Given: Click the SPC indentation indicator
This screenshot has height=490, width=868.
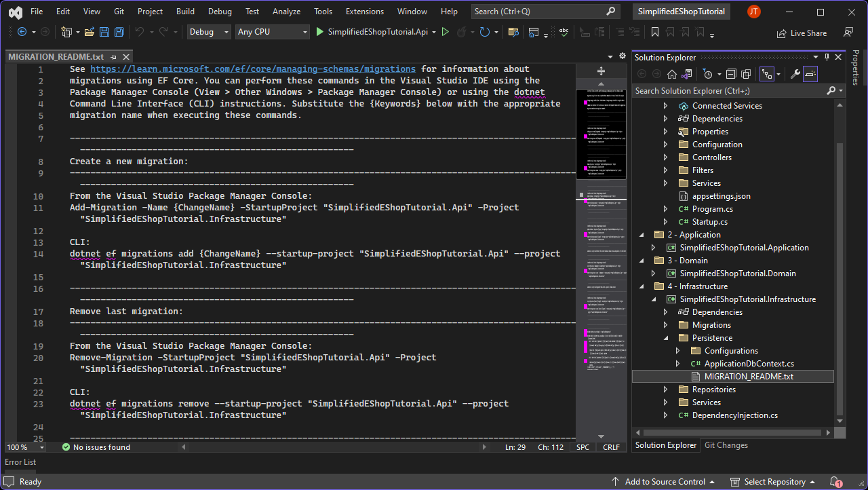Looking at the screenshot, I should coord(583,447).
